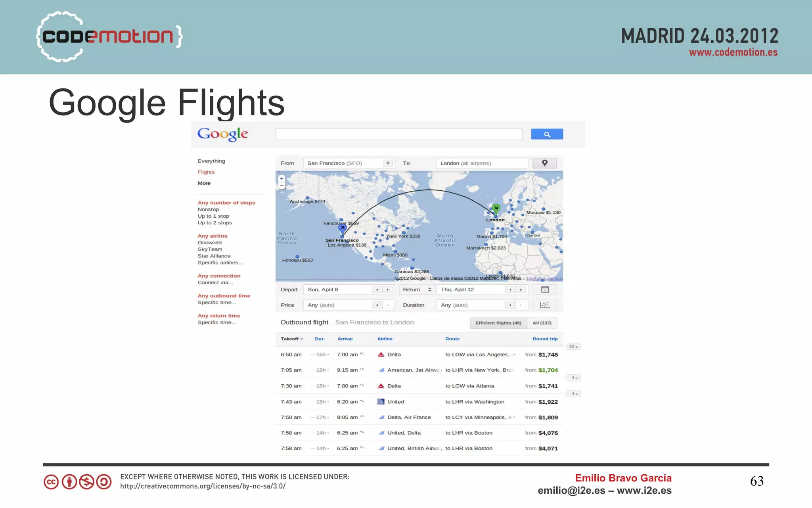Move departure date one day later
The image size is (812, 508).
pyautogui.click(x=387, y=289)
